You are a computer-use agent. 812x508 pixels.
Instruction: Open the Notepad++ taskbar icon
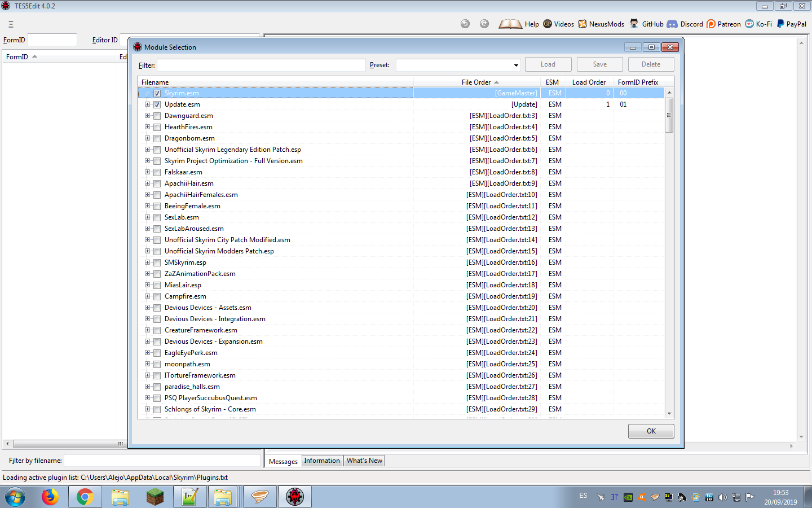189,497
